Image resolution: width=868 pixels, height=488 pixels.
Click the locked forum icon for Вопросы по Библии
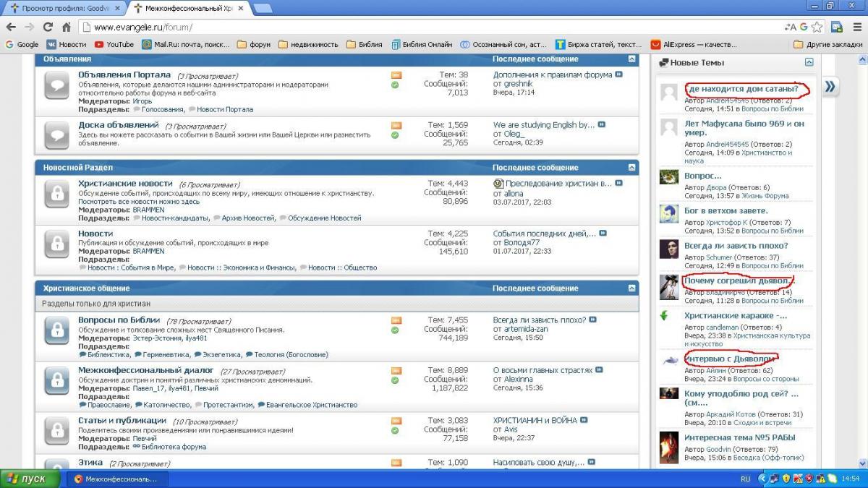[56, 330]
